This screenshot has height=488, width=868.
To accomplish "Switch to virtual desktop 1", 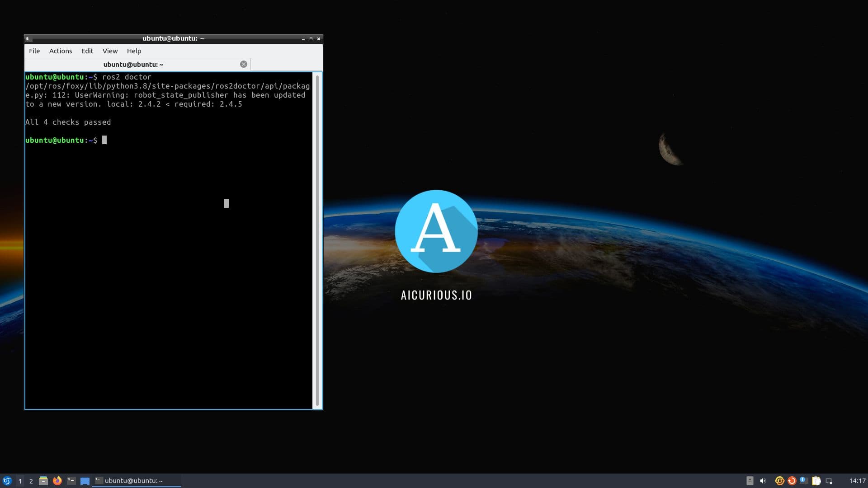I will coord(20,481).
